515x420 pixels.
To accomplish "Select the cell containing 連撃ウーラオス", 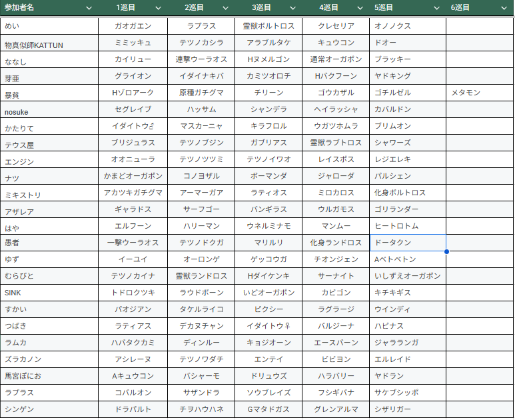I will tap(201, 59).
